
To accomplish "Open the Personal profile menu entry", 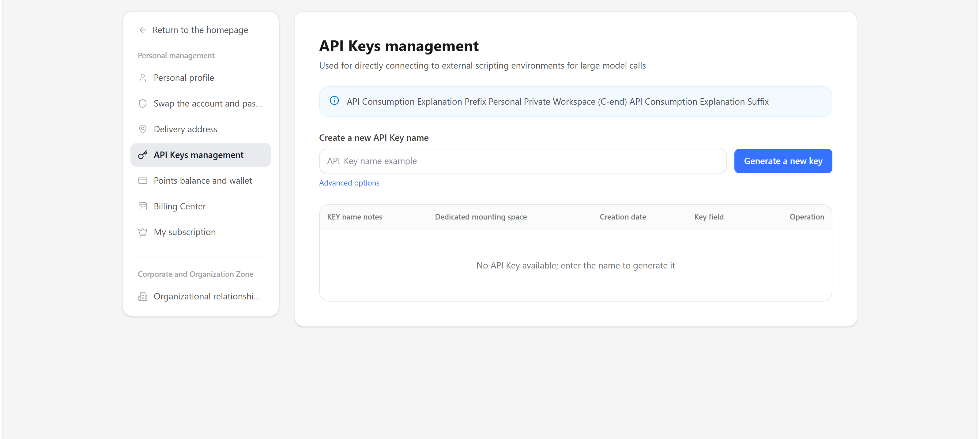I will [201, 78].
